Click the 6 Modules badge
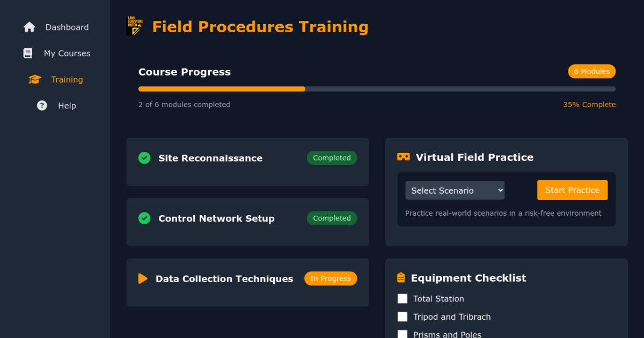The width and height of the screenshot is (644, 338). pyautogui.click(x=591, y=71)
